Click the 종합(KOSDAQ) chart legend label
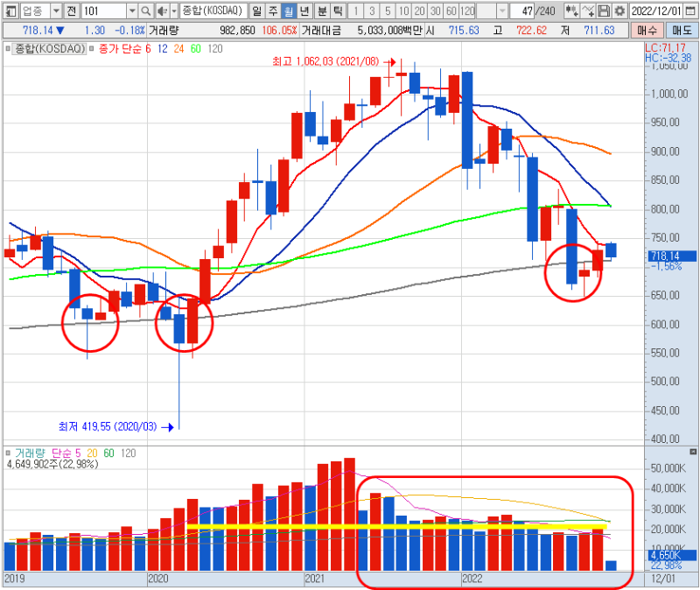Image resolution: width=700 pixels, height=590 pixels. click(x=50, y=48)
